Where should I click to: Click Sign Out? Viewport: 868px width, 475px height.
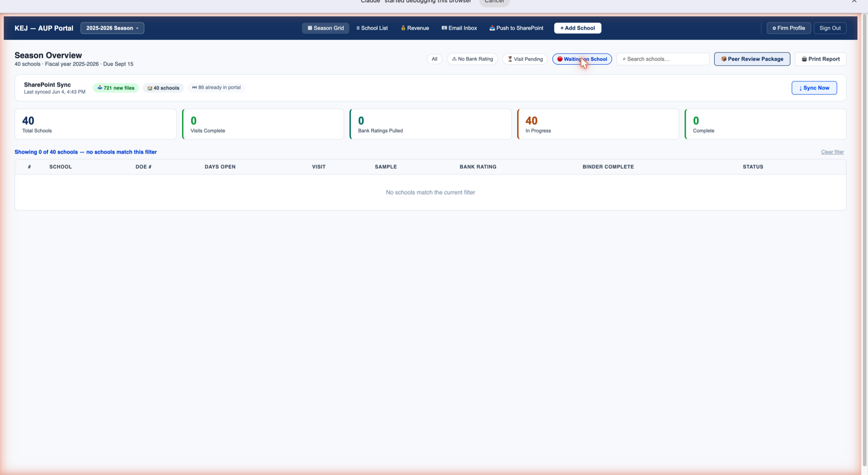pyautogui.click(x=830, y=28)
